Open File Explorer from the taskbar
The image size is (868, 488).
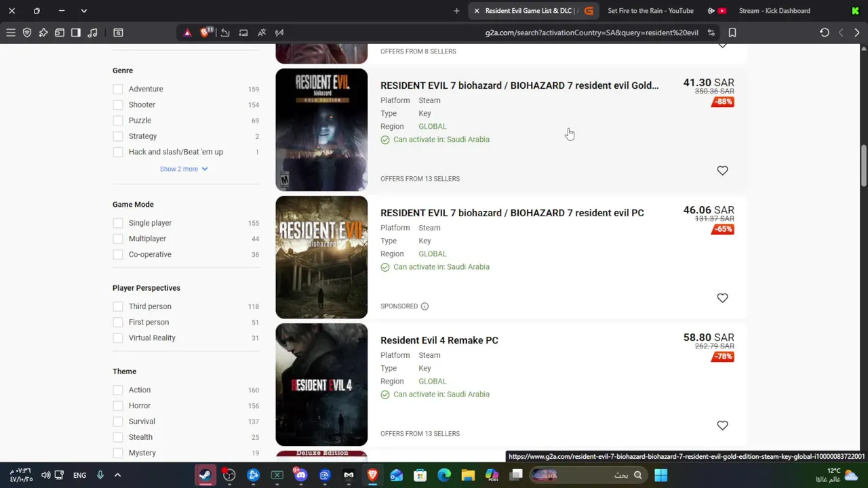[x=468, y=475]
